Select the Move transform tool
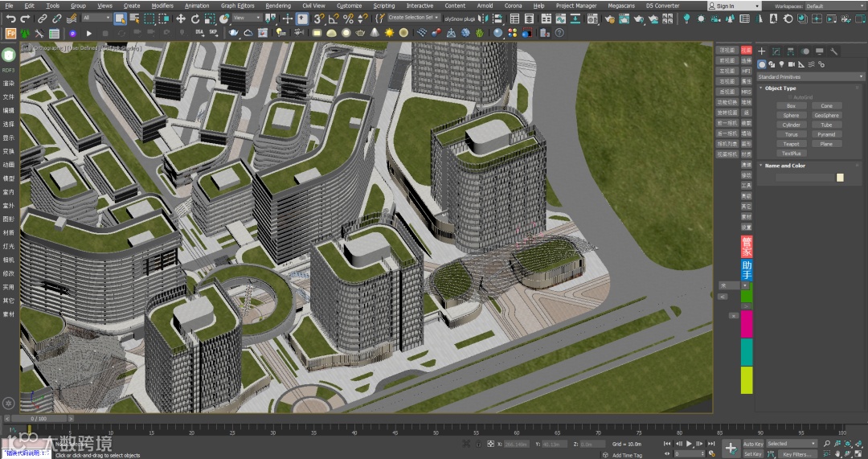This screenshot has width=868, height=459. [181, 18]
